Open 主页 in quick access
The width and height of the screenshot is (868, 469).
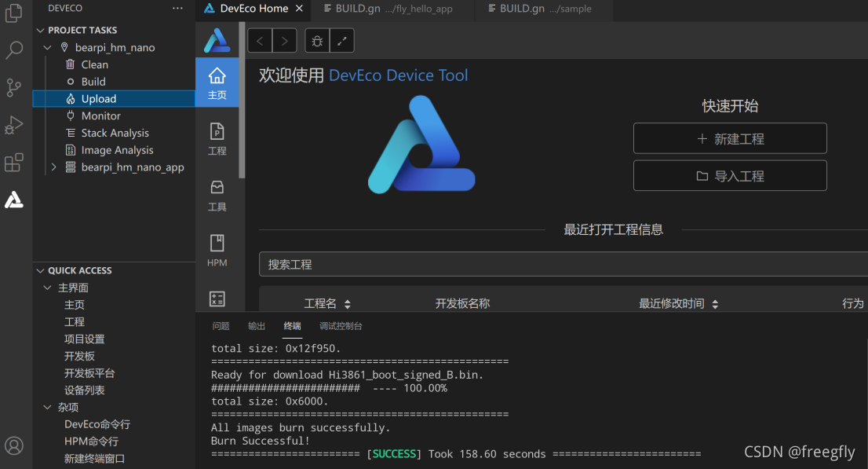[75, 304]
